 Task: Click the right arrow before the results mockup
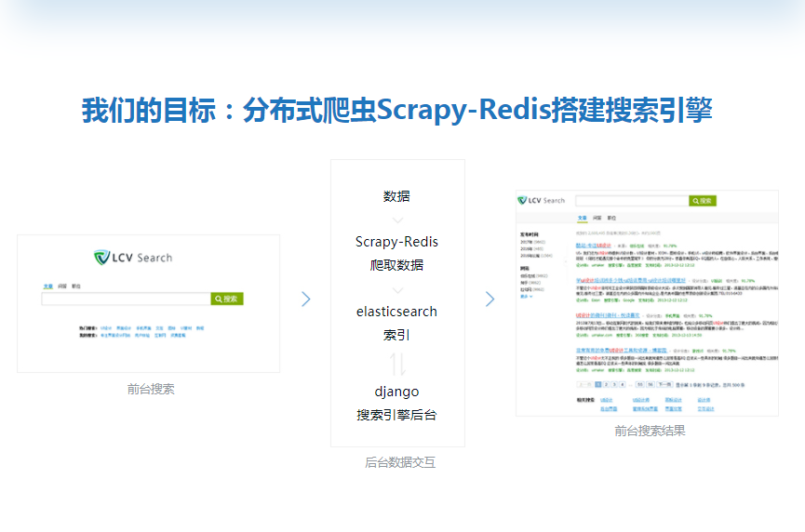490,299
